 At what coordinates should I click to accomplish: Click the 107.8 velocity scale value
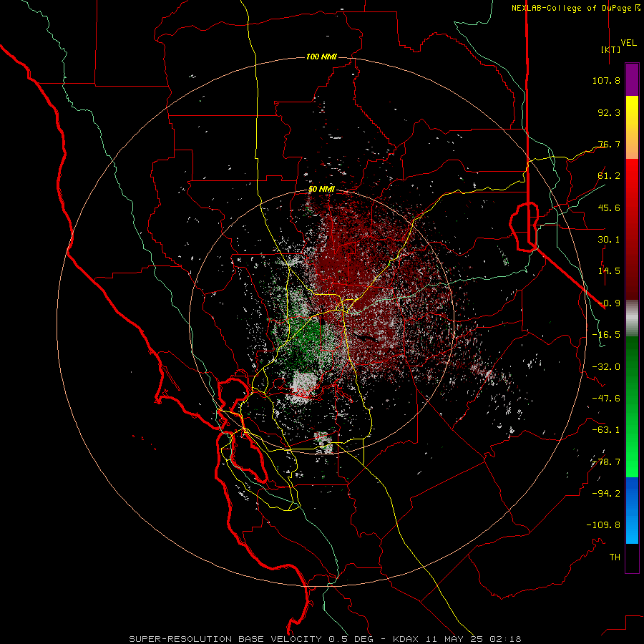pyautogui.click(x=606, y=80)
